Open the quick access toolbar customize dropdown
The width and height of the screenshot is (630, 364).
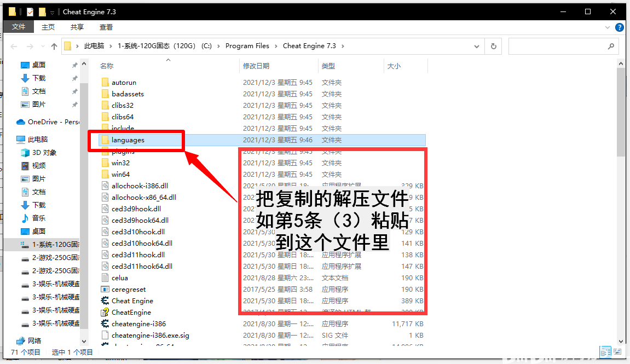click(52, 13)
